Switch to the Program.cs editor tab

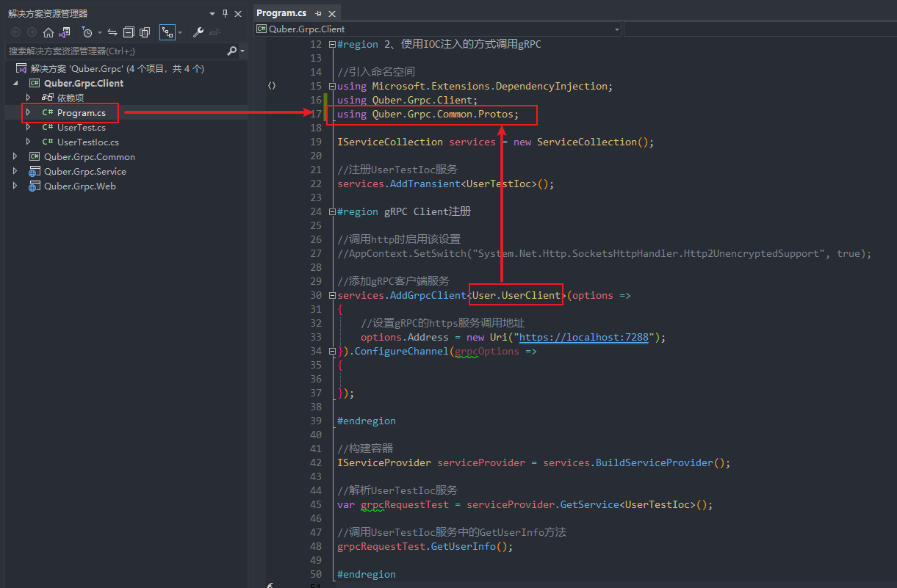[x=281, y=13]
